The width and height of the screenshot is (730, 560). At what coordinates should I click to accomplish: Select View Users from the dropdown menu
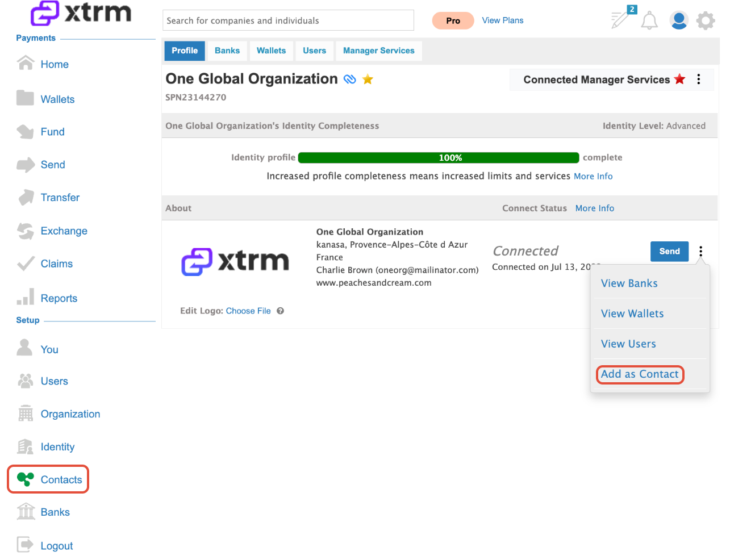pos(628,344)
